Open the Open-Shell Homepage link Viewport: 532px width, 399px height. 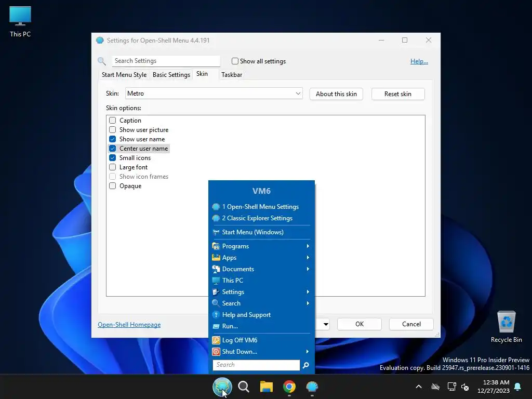tap(129, 325)
